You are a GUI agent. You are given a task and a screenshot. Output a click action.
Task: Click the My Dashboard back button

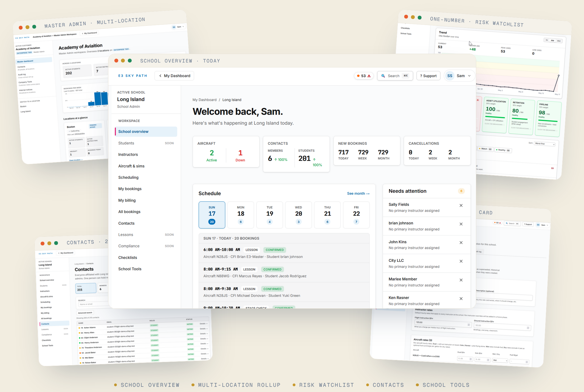[x=174, y=76]
